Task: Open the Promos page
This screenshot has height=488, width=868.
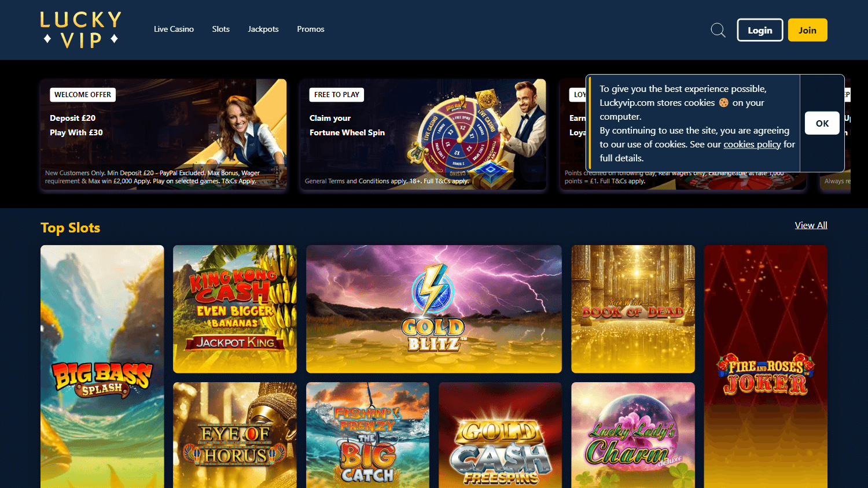Action: [x=311, y=29]
